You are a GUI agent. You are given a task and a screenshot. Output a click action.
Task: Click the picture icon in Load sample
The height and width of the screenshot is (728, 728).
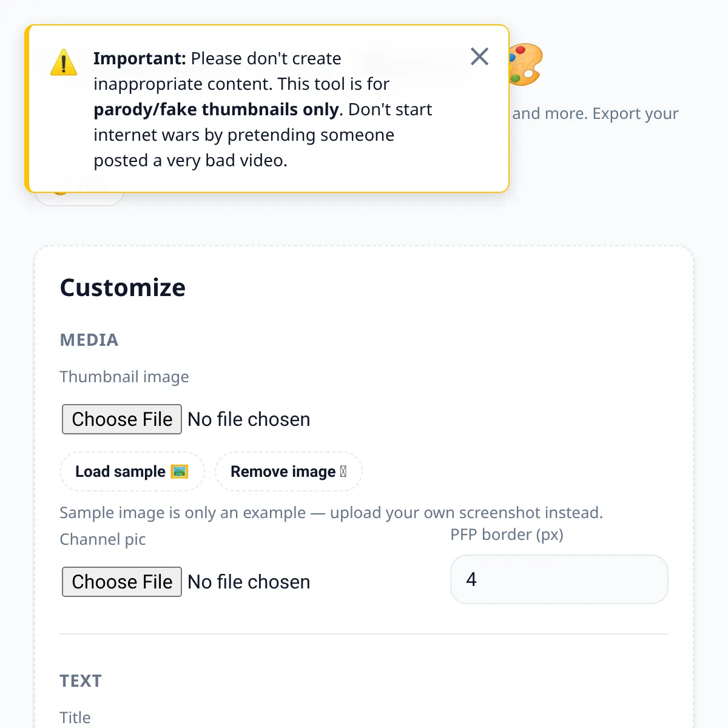point(180,471)
